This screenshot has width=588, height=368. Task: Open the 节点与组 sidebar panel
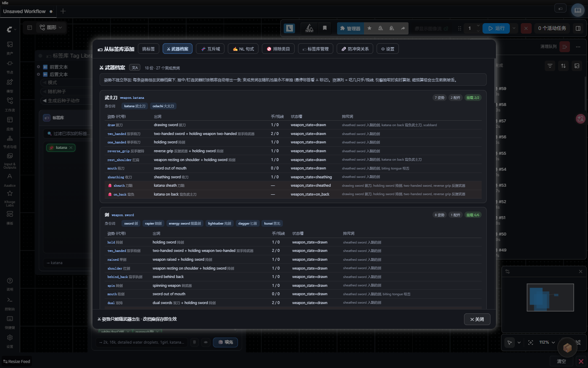[10, 141]
